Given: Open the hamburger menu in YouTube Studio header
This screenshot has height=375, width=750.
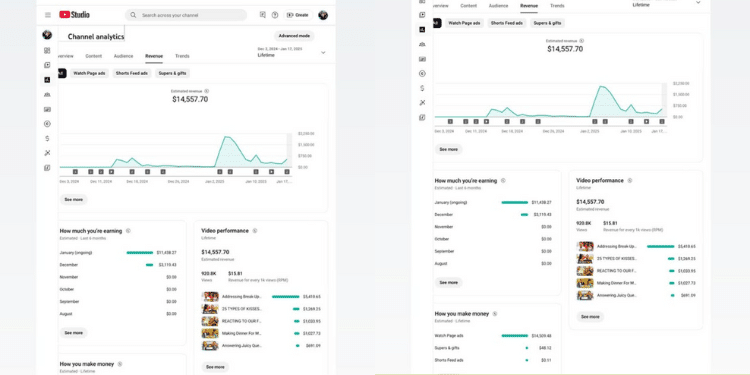Looking at the screenshot, I should 47,15.
